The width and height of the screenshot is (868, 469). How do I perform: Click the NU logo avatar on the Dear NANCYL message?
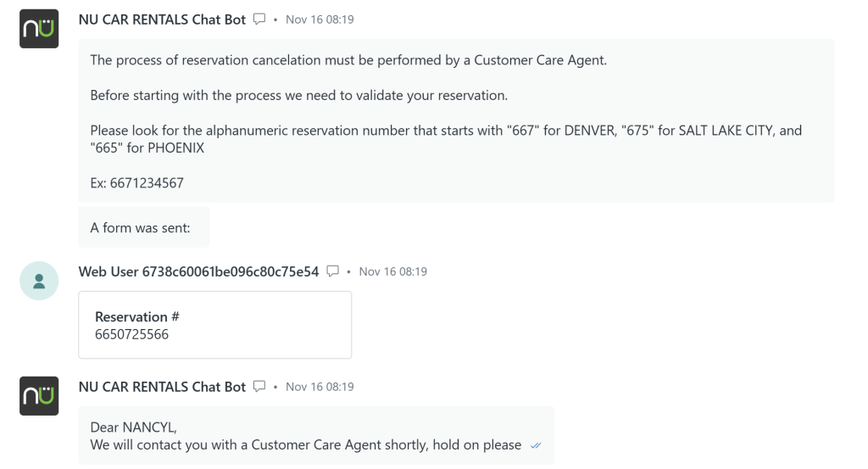(39, 396)
